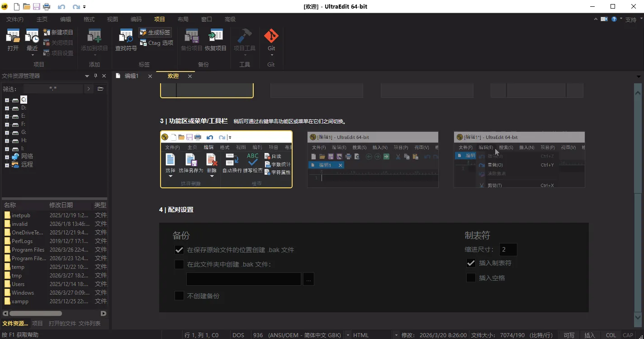This screenshot has height=339, width=644.
Task: Create a new project via 新建项目 icon
Action: [x=59, y=32]
